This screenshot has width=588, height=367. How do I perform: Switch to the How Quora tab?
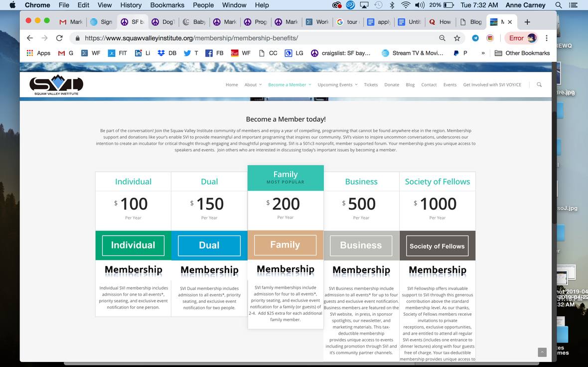[440, 22]
